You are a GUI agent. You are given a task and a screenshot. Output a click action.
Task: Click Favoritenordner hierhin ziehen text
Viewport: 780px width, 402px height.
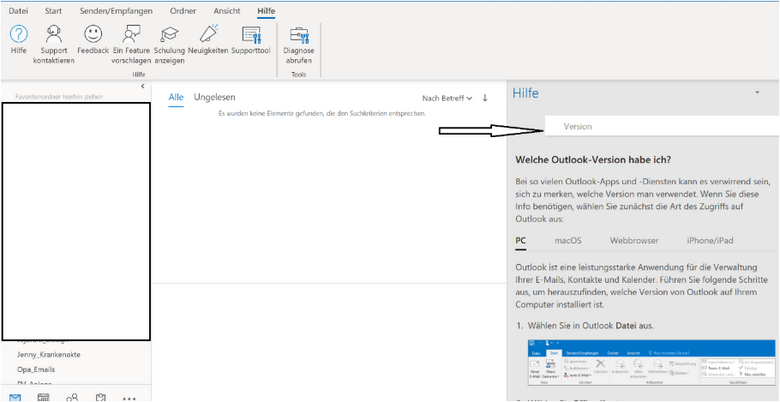point(59,97)
